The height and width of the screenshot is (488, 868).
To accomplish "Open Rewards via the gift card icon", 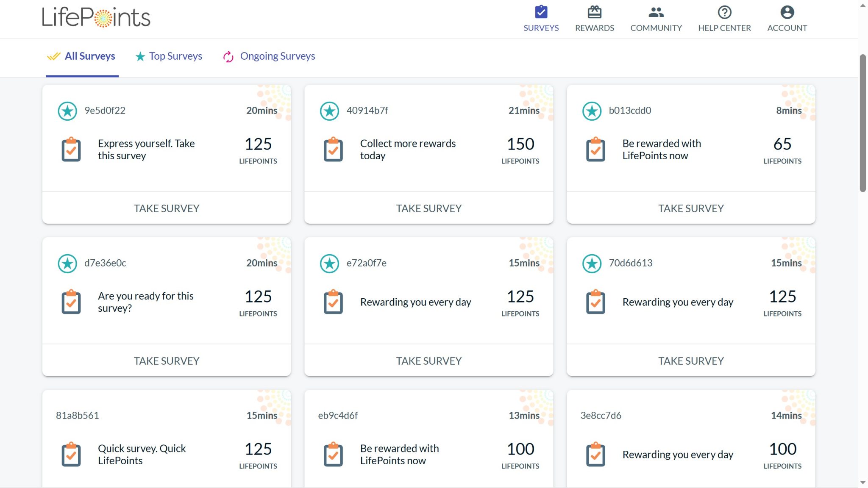I will (x=594, y=12).
